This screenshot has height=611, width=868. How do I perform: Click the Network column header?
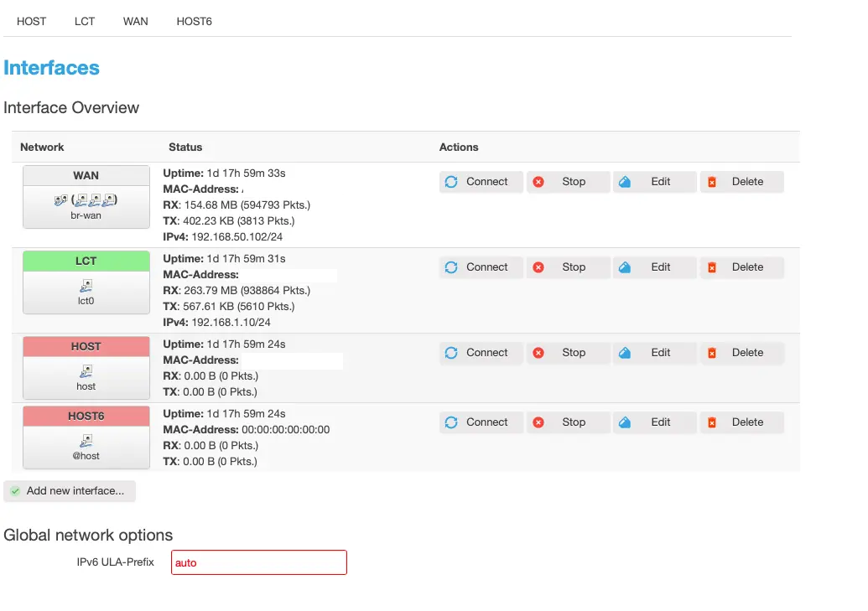coord(42,148)
